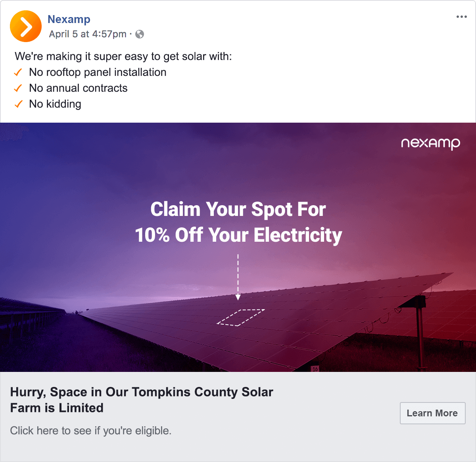The height and width of the screenshot is (462, 476).
Task: Click the Nexamp orange arrow profile icon
Action: pyautogui.click(x=25, y=26)
